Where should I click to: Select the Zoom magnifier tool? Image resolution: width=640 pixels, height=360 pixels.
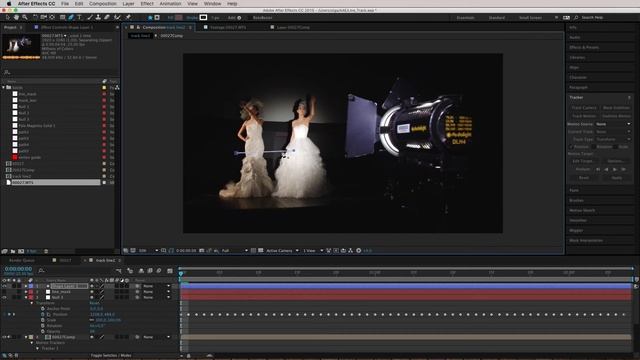(25, 18)
